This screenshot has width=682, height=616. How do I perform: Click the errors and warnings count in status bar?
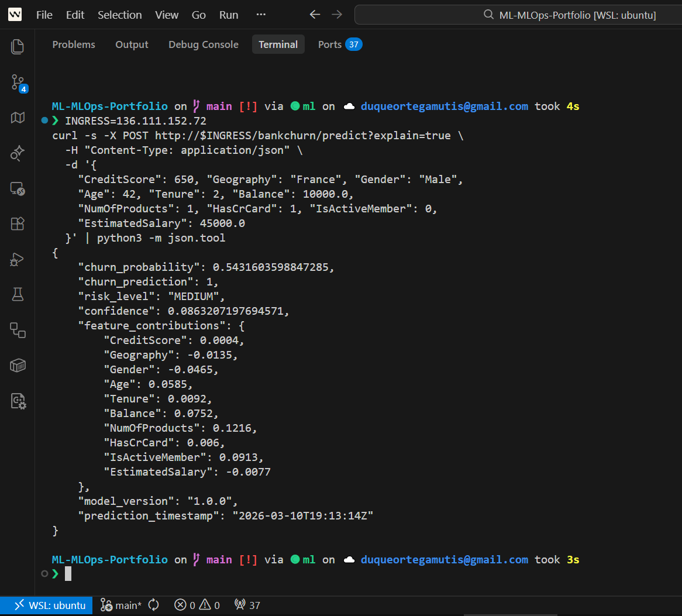[197, 605]
